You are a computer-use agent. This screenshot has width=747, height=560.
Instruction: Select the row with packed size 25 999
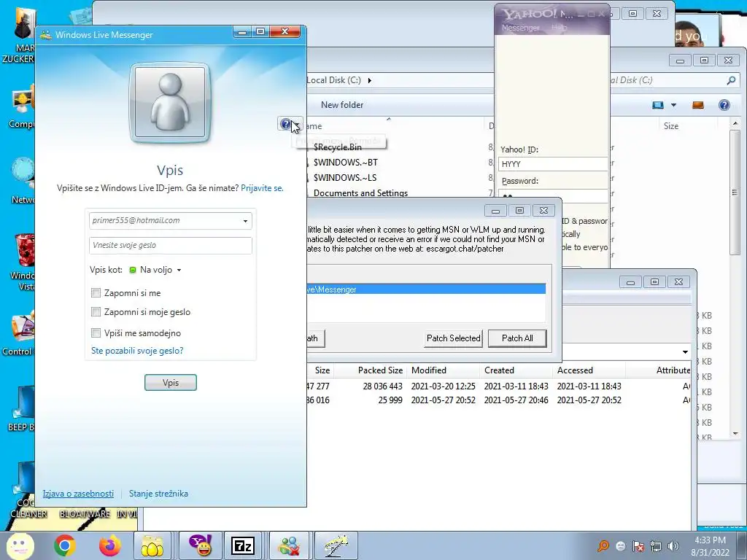[x=498, y=400]
